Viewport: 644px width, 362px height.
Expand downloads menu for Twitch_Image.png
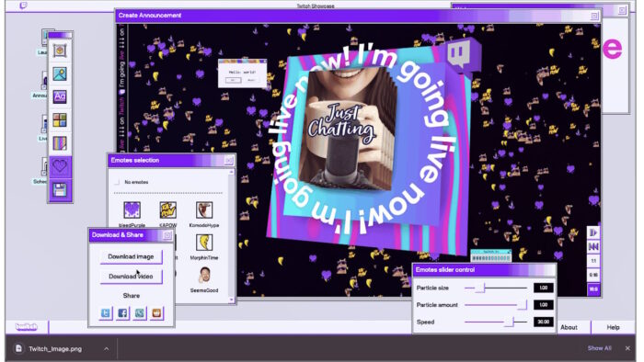(x=107, y=349)
